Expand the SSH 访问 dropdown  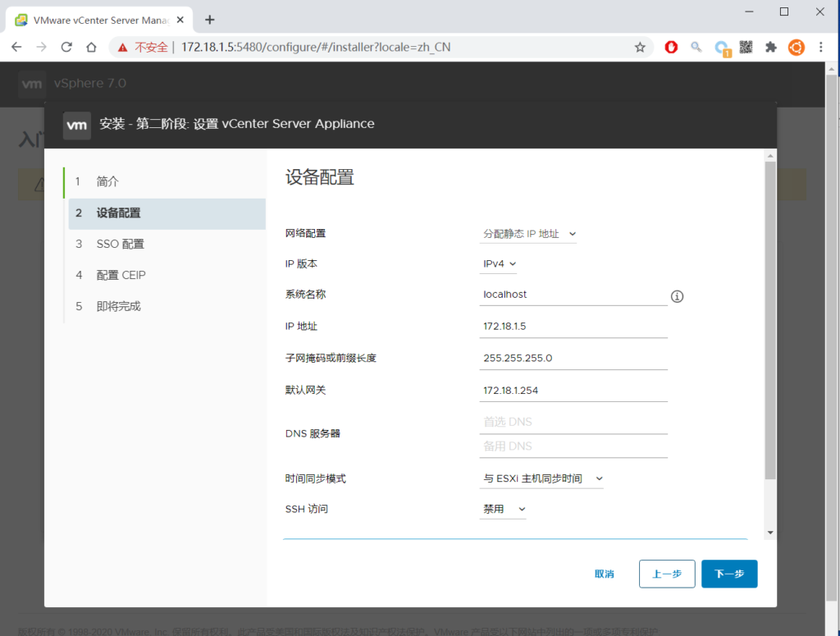(x=503, y=510)
